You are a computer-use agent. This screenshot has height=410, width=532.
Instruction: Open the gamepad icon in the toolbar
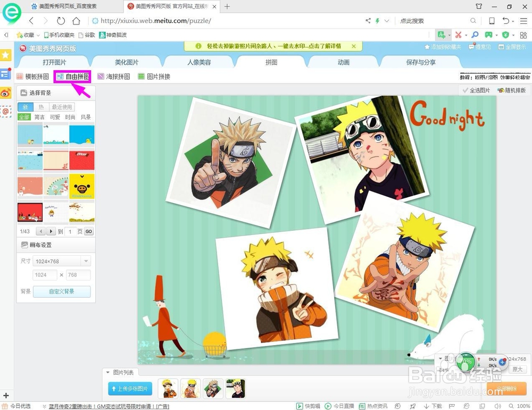pos(488,35)
